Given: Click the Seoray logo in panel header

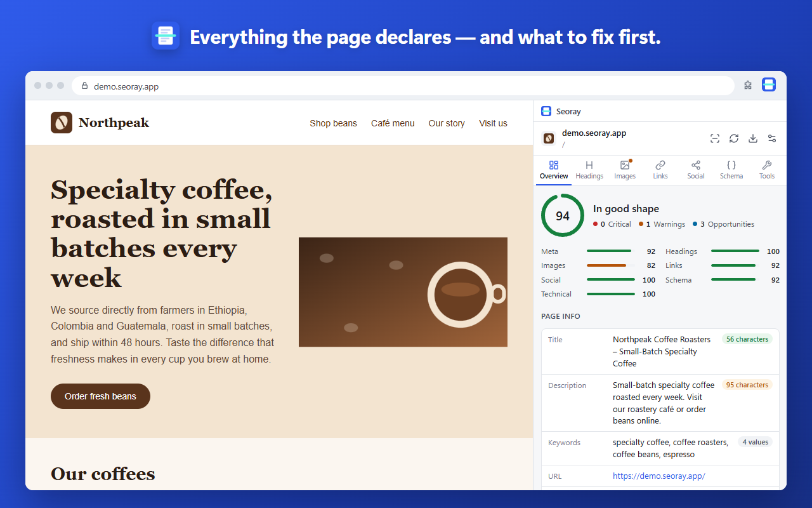Looking at the screenshot, I should pyautogui.click(x=546, y=111).
